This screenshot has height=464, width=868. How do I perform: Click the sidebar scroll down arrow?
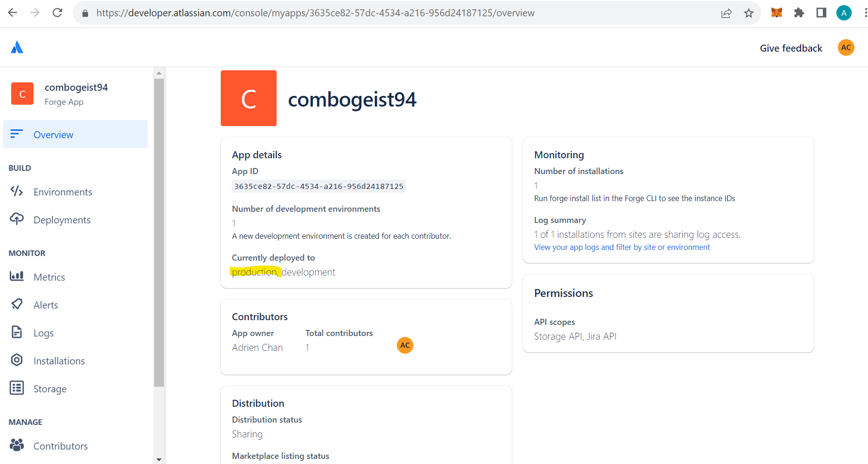pos(159,459)
